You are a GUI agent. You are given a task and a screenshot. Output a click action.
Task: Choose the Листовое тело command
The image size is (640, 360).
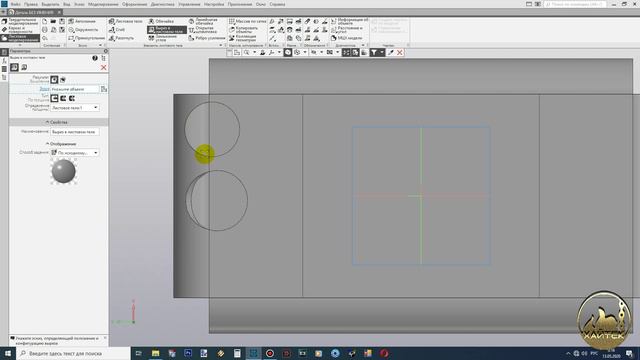pos(126,21)
